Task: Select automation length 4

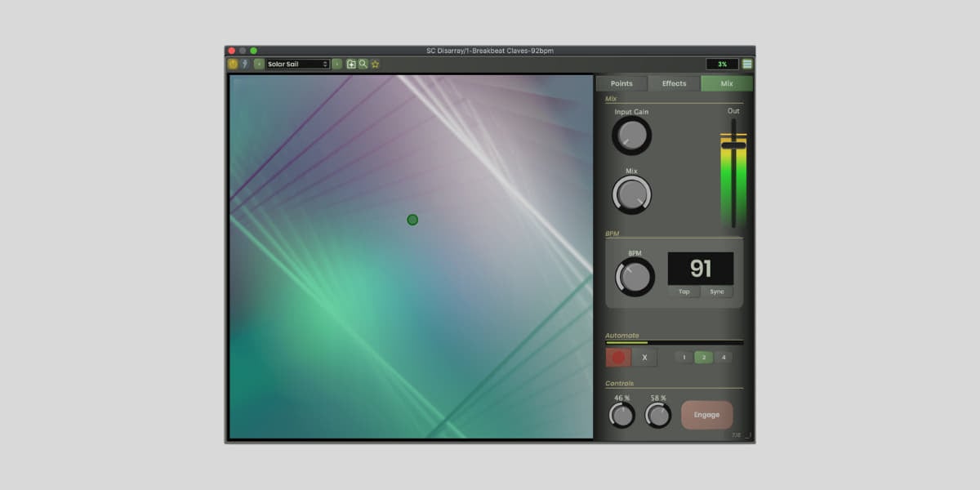Action: tap(724, 357)
